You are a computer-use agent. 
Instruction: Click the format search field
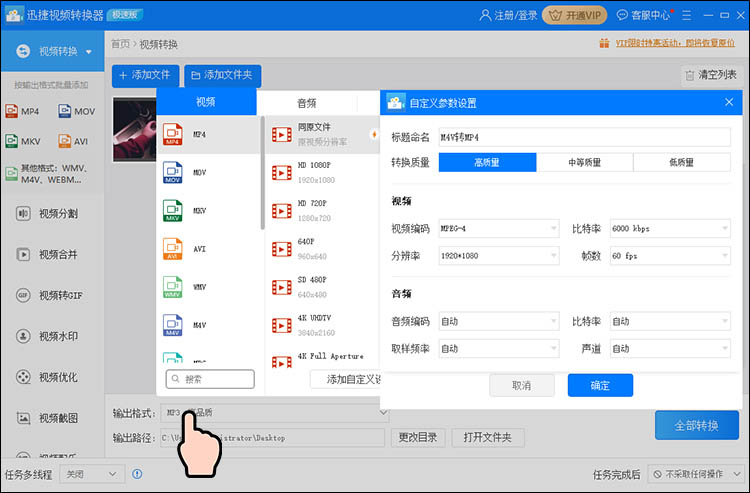click(210, 379)
